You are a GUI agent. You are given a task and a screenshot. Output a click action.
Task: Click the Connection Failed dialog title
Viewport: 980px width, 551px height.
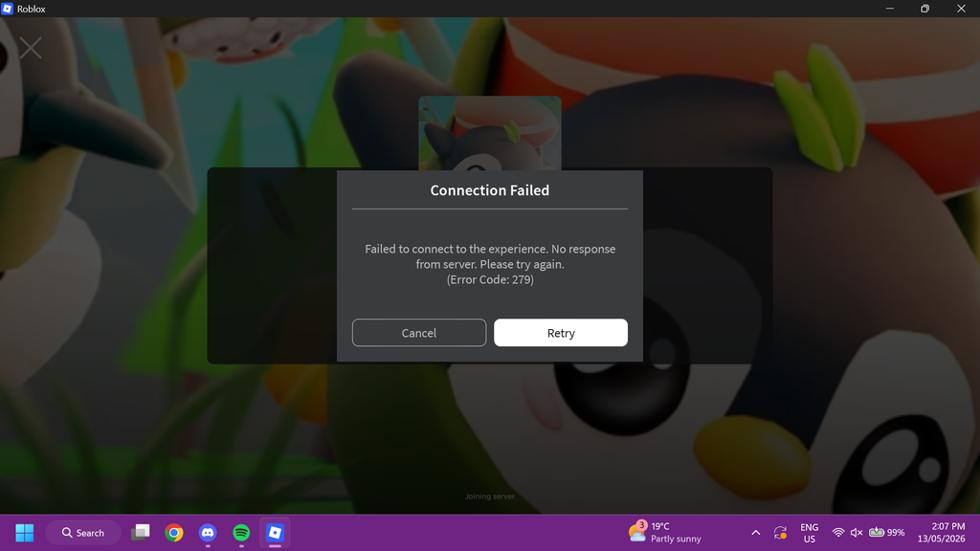489,190
